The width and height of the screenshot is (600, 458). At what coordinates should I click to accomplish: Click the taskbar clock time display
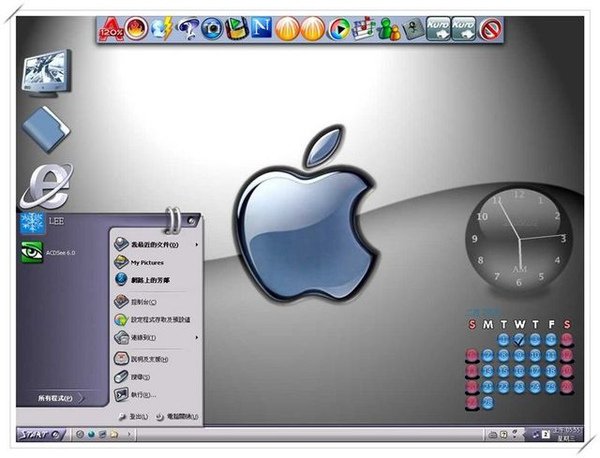(568, 432)
